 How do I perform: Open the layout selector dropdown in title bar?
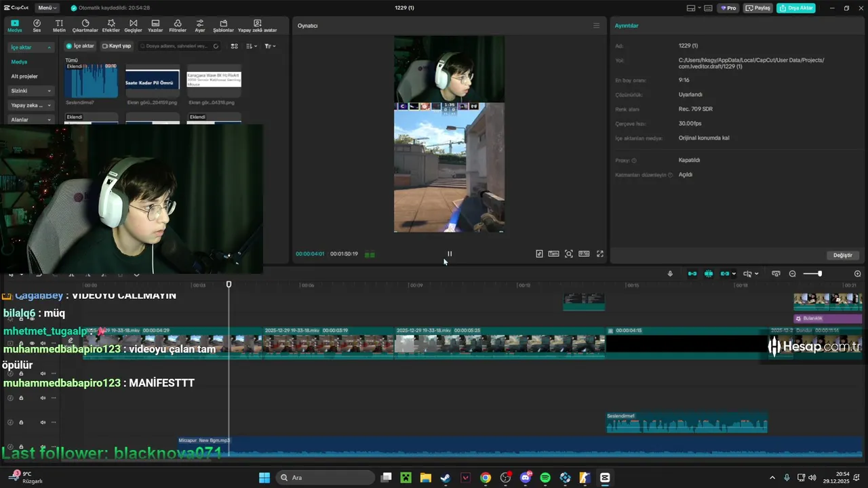694,8
